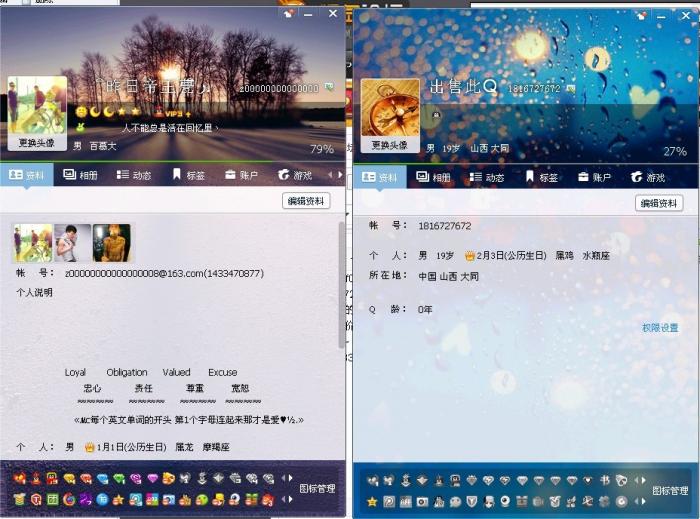Viewport: 700px width, 519px height.
Task: Open the pink diamond icon in left window
Action: [153, 478]
